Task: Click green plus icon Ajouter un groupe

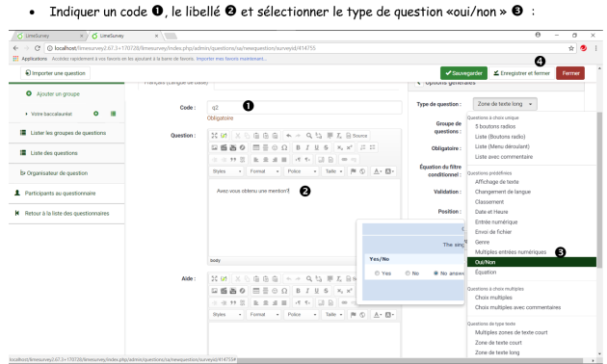Action: click(x=29, y=93)
